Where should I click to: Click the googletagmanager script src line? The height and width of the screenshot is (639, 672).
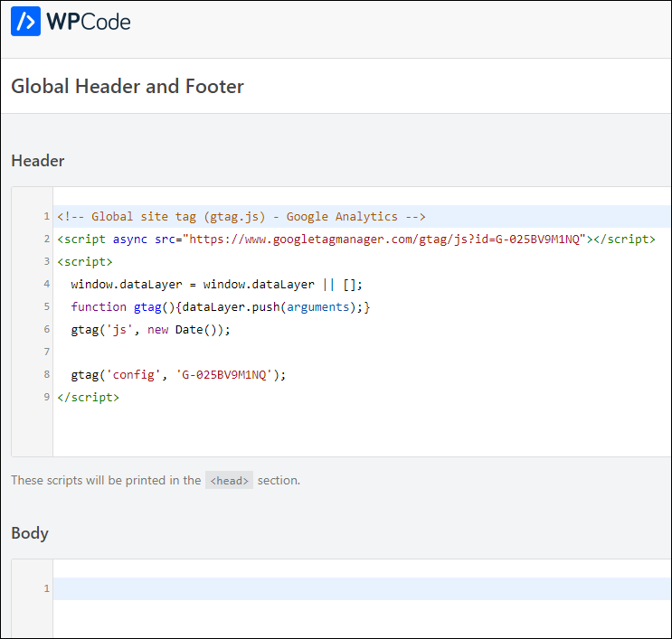356,239
